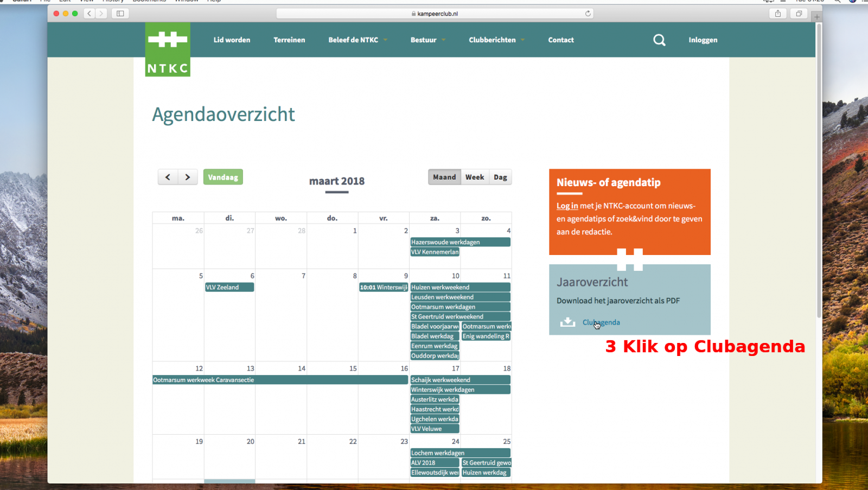Image resolution: width=868 pixels, height=490 pixels.
Task: Open the Terreinen menu item
Action: pyautogui.click(x=289, y=40)
